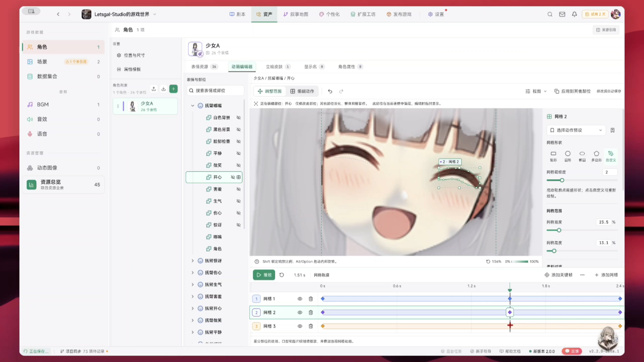Viewport: 644px width, 362px height.
Task: Click the green add character button
Action: [x=173, y=89]
